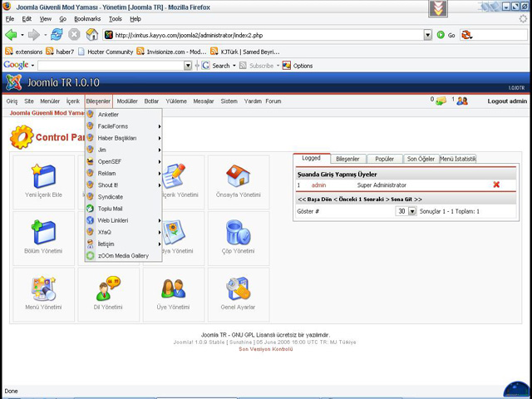Click the Google toolbar Options icon
The height and width of the screenshot is (399, 532).
pos(287,66)
